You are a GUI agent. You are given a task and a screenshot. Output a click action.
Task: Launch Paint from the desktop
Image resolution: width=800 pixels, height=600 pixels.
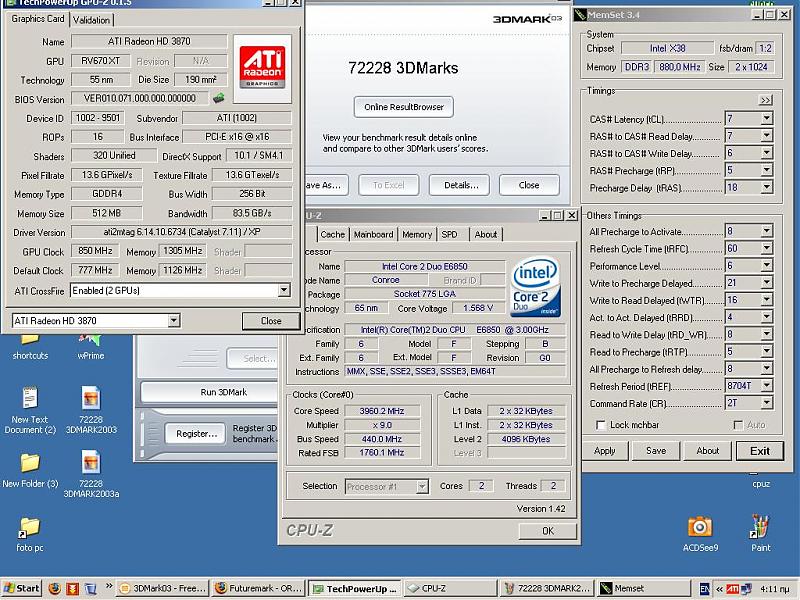(x=760, y=534)
